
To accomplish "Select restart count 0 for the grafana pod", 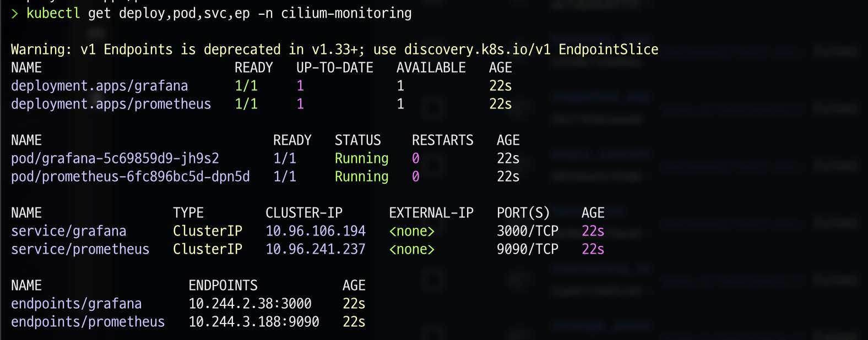I will [416, 158].
